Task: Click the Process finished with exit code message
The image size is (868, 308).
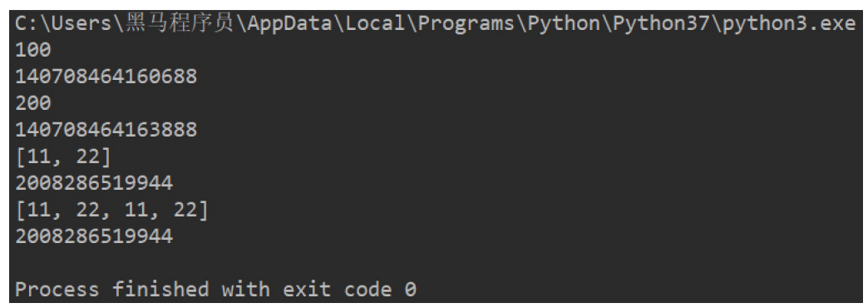Action: (x=215, y=289)
